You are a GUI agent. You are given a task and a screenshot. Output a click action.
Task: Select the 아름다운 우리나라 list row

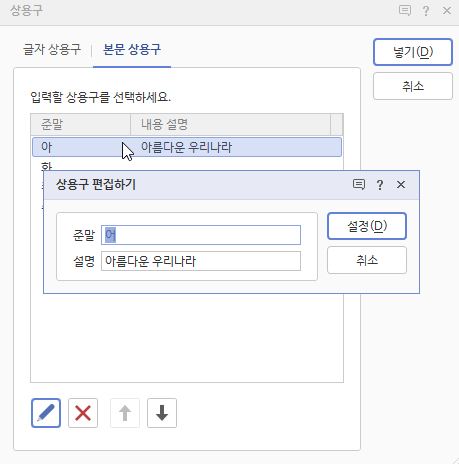click(187, 147)
